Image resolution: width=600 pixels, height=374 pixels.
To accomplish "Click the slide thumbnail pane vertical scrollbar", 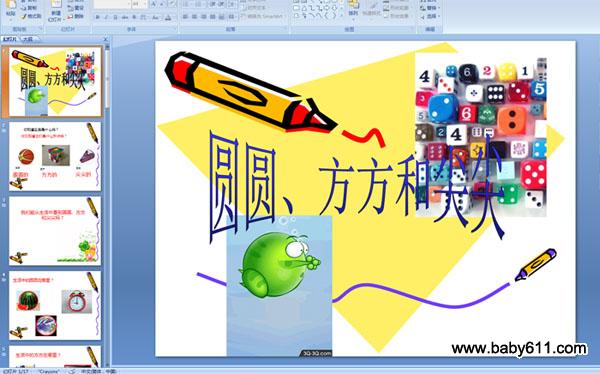I will point(108,203).
